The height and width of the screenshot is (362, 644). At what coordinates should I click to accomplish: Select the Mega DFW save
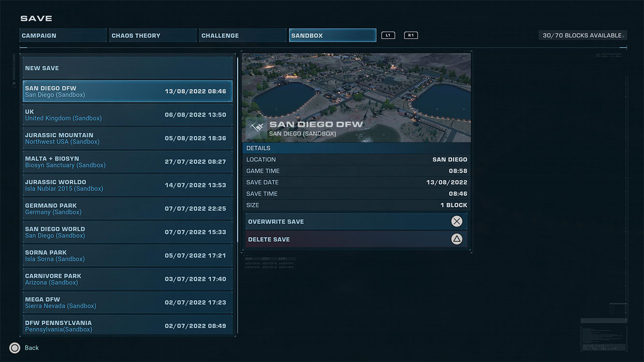[x=128, y=303]
